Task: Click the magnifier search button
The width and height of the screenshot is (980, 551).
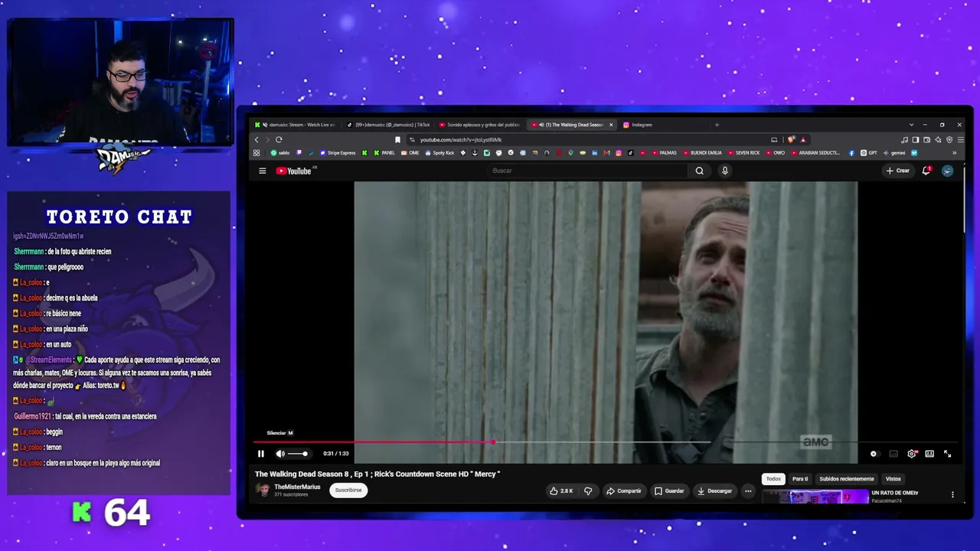Action: (x=699, y=171)
